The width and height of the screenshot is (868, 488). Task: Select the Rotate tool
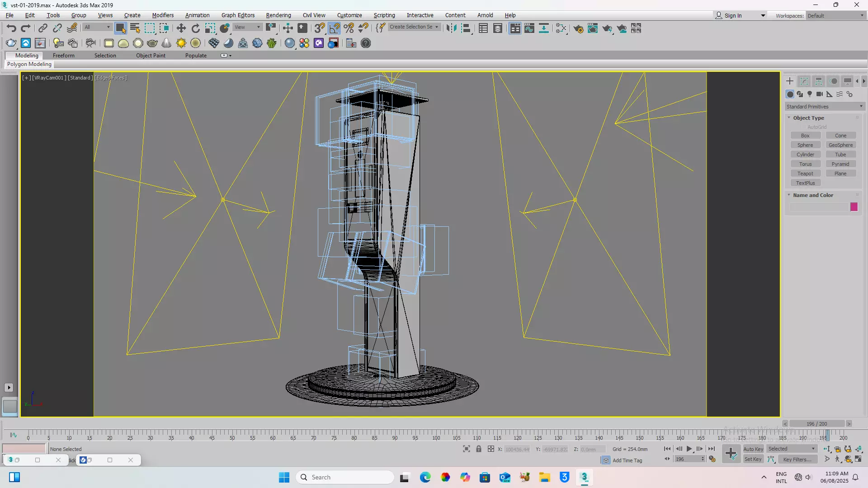tap(195, 28)
